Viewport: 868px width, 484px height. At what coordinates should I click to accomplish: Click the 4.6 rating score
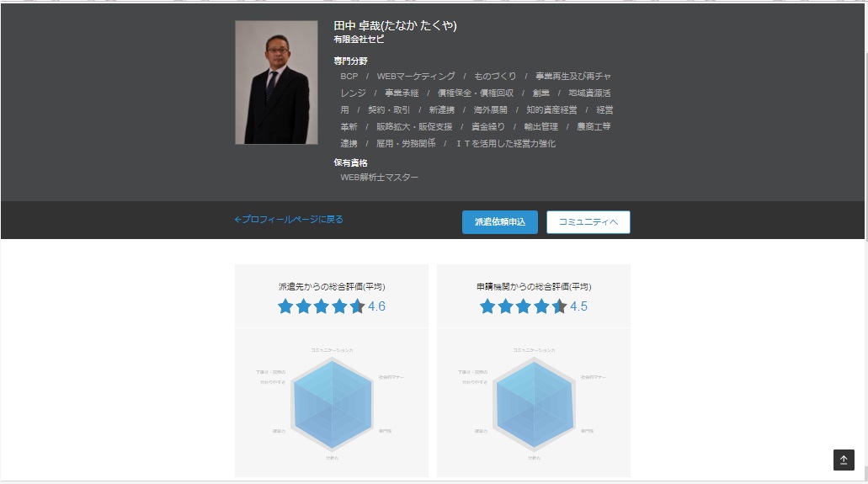click(376, 306)
